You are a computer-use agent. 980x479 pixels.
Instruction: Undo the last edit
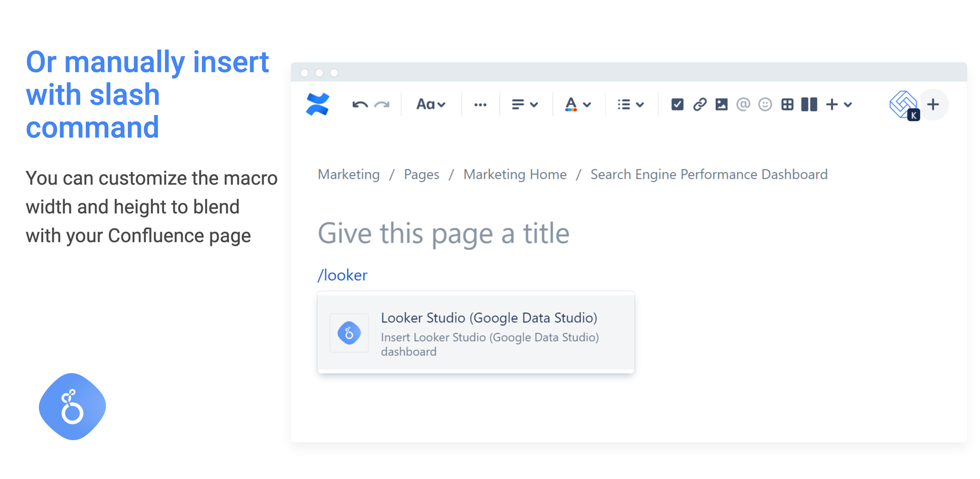tap(360, 105)
